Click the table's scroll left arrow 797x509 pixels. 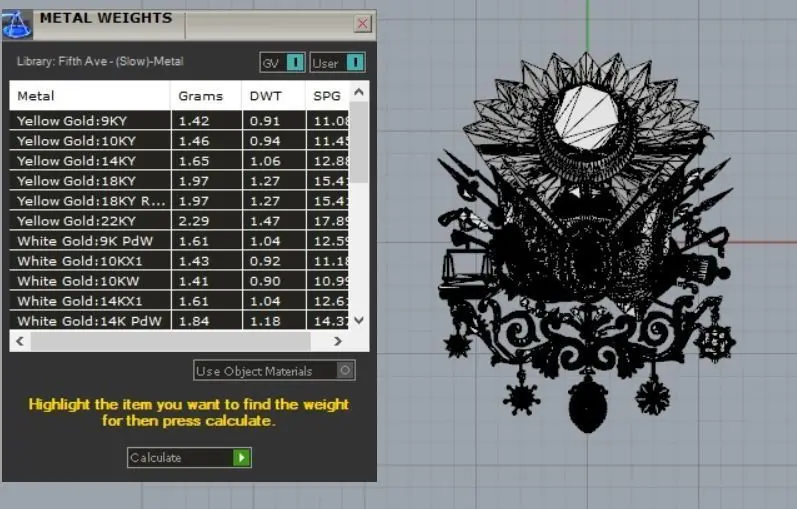[20, 341]
